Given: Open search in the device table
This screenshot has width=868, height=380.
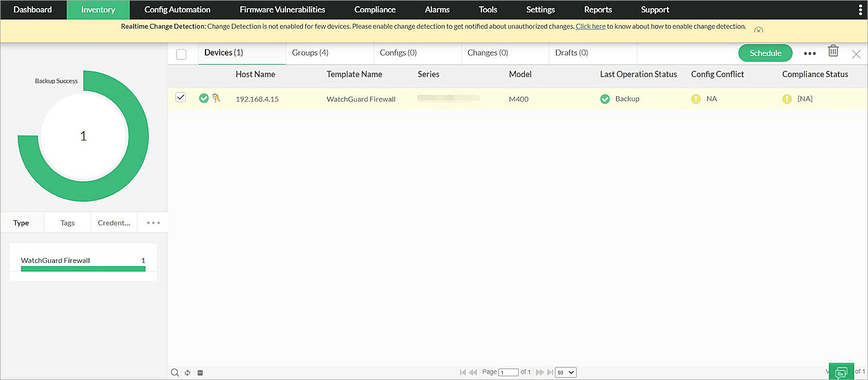Looking at the screenshot, I should (x=175, y=372).
